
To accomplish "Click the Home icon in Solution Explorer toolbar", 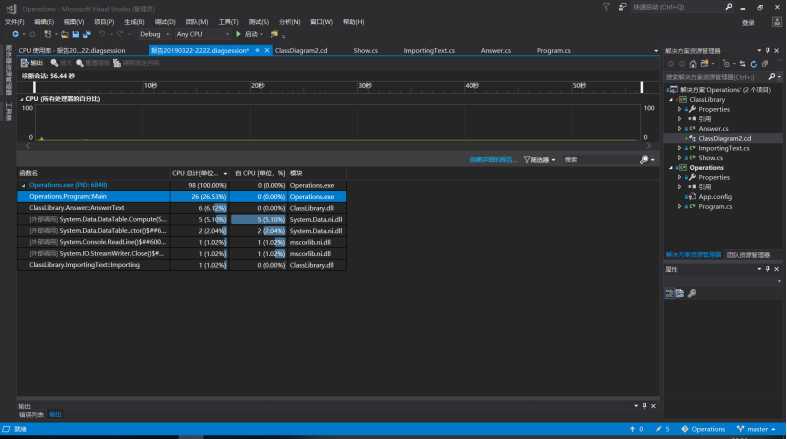I will coord(693,64).
